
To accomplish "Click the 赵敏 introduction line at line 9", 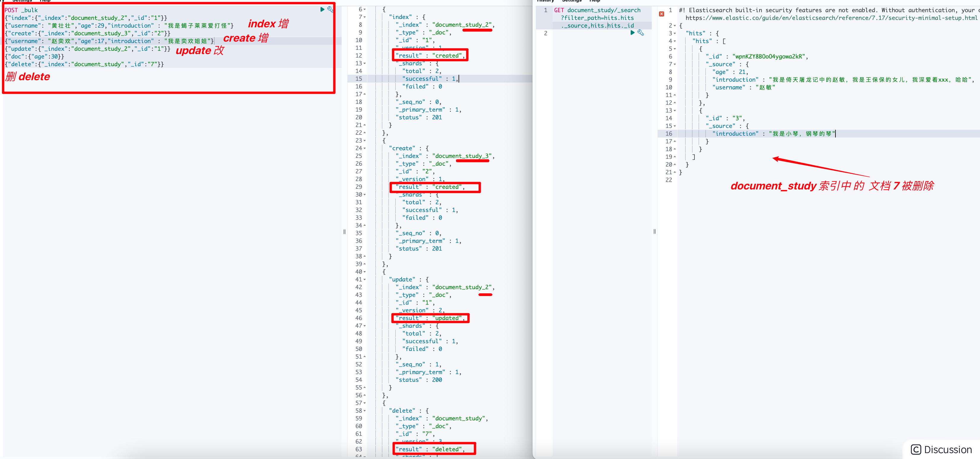I will coord(843,80).
